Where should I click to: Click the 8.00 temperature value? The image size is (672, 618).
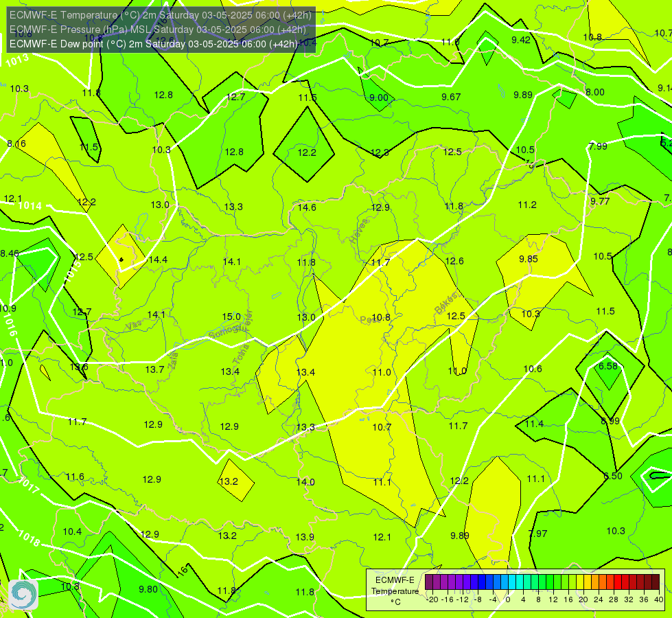coord(595,92)
